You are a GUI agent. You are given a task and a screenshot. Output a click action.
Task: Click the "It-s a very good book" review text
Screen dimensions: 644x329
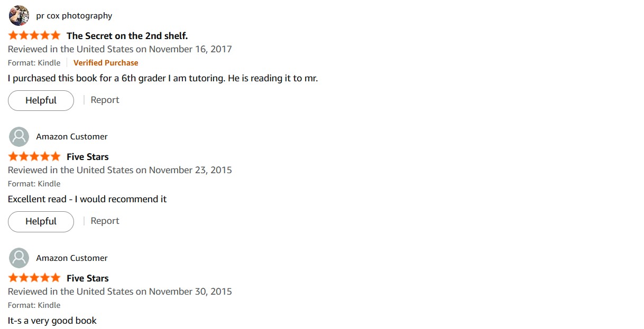click(52, 321)
